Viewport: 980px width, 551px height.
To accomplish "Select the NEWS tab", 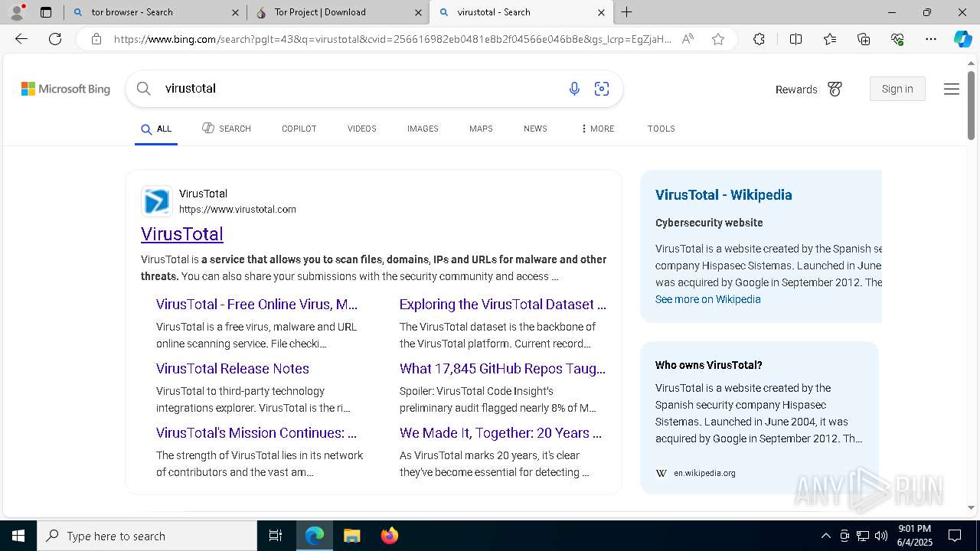I will [535, 129].
